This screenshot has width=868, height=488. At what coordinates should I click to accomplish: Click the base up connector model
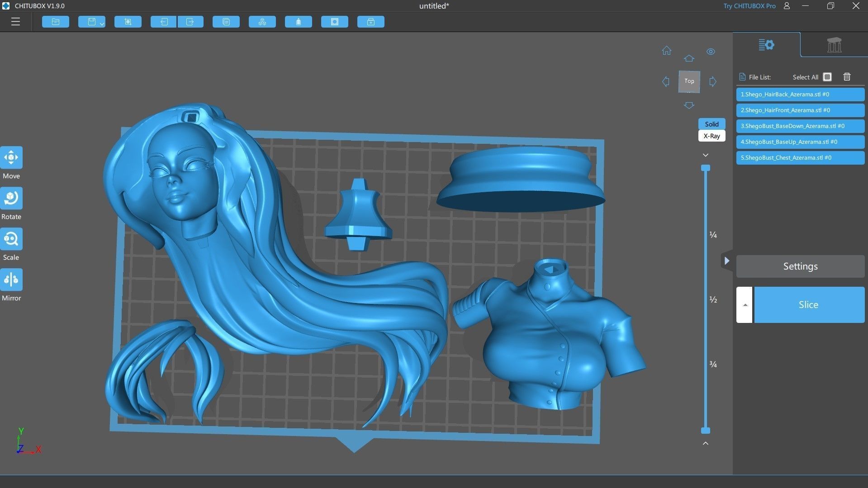coord(358,215)
